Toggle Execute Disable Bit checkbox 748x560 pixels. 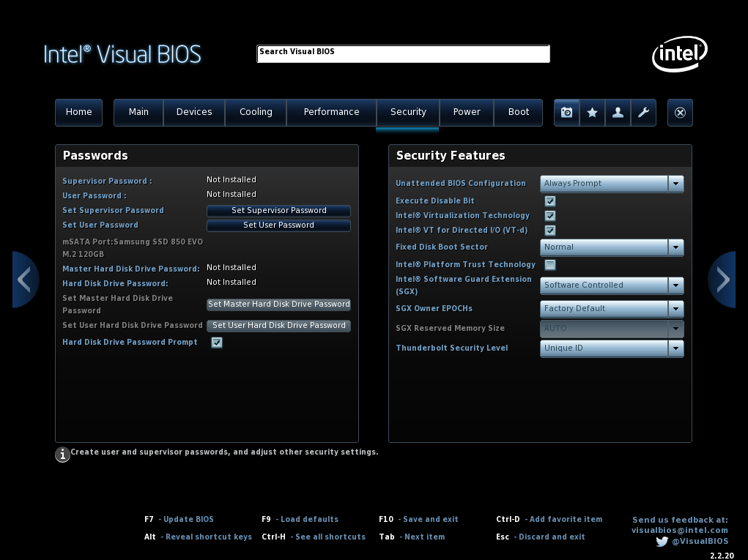tap(550, 201)
